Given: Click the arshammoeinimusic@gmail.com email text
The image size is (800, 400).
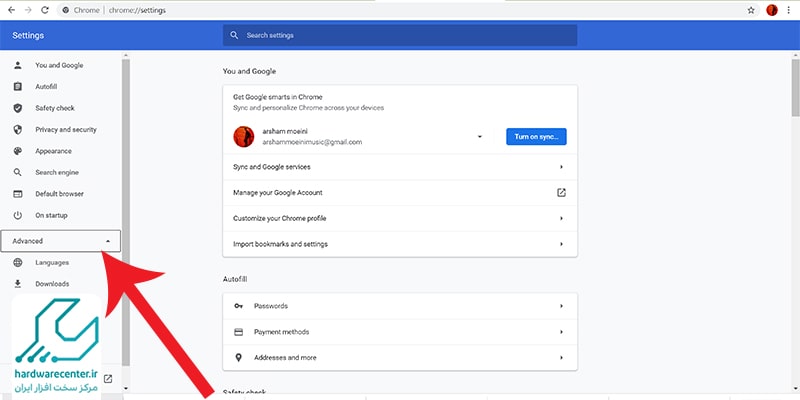Looking at the screenshot, I should tap(312, 142).
